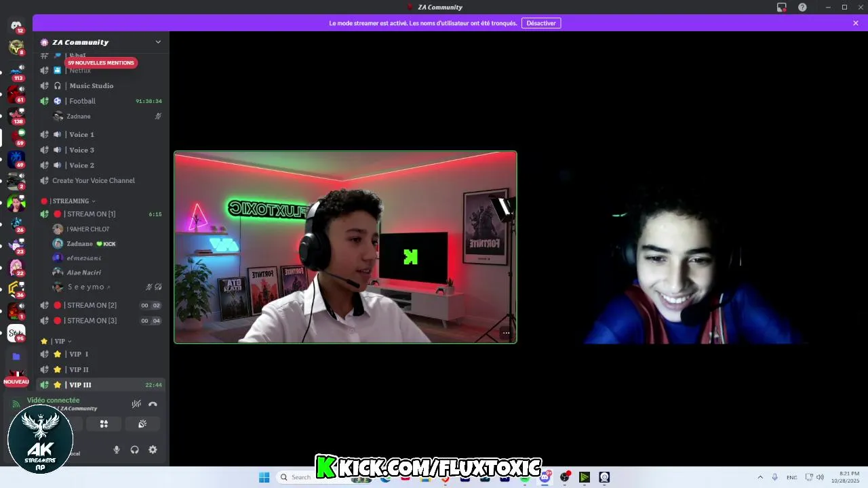Click the green connection signal icon
The image size is (868, 488).
[x=16, y=404]
